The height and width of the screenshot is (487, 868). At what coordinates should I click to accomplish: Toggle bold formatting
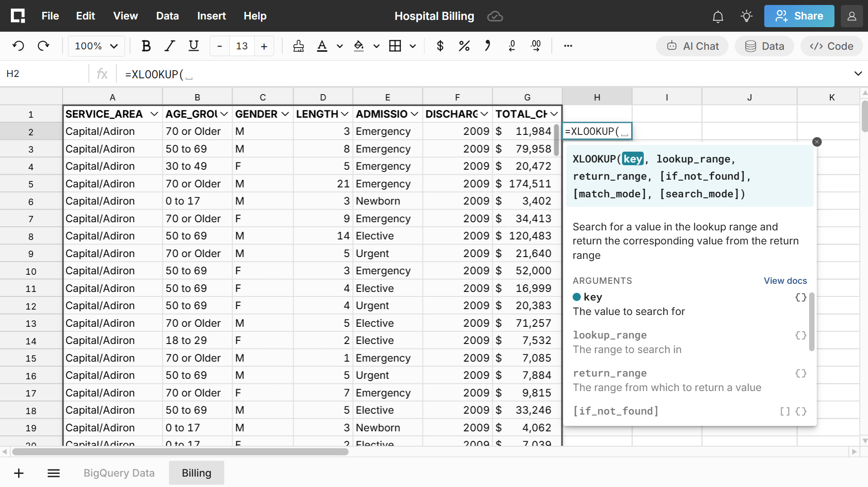pyautogui.click(x=146, y=46)
